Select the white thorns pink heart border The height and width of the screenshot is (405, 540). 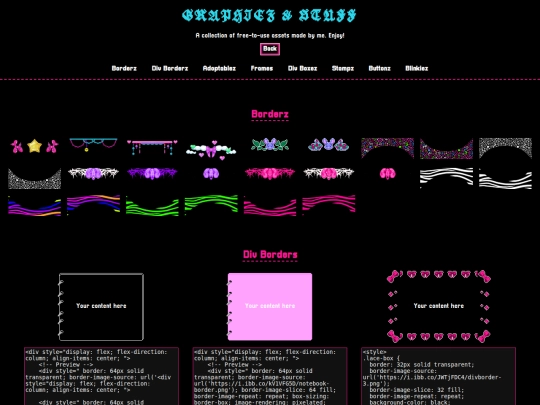(329, 173)
